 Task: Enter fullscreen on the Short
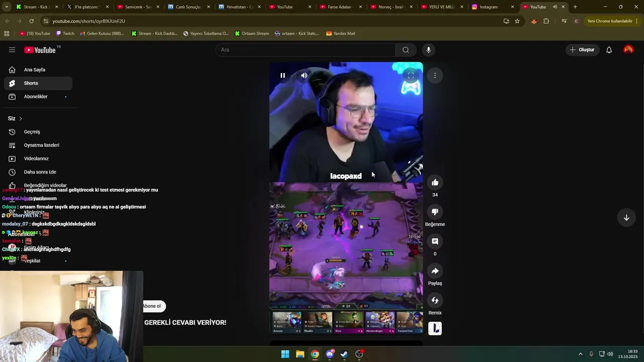(x=411, y=75)
